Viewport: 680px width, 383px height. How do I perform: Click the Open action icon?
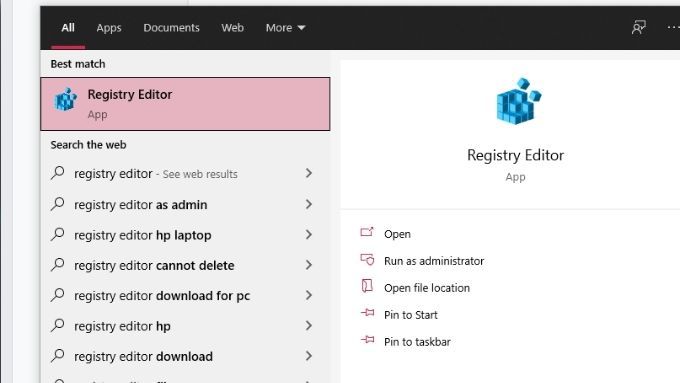pos(367,232)
